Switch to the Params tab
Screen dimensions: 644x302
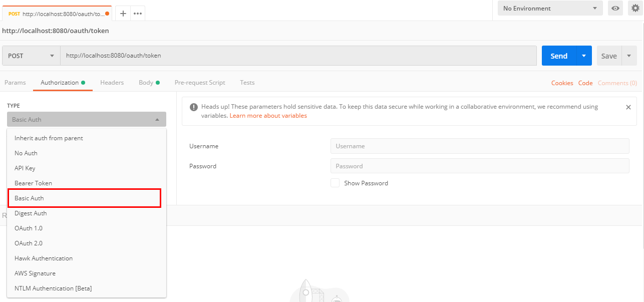click(x=15, y=83)
